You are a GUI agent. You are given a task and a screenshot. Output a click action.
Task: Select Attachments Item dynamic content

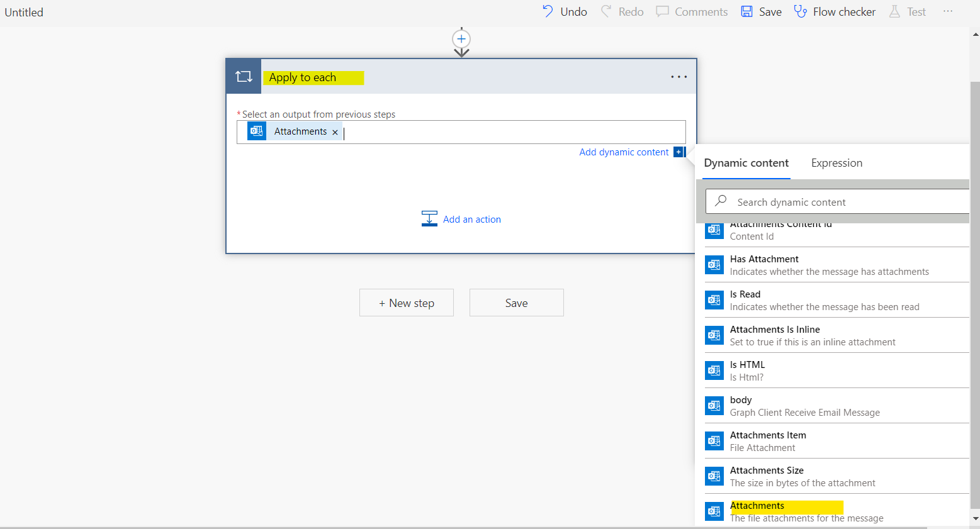point(836,441)
